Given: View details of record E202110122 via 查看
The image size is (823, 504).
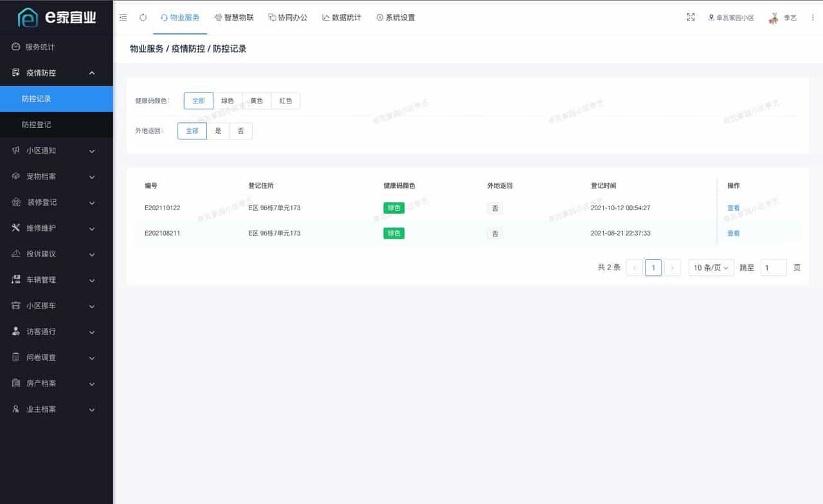Looking at the screenshot, I should tap(733, 208).
